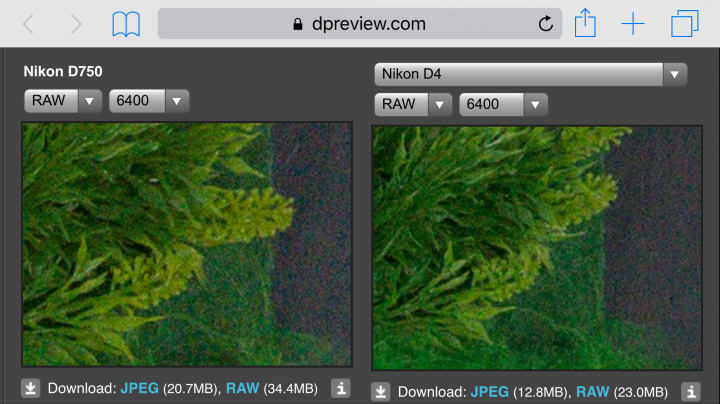Click the Nikon D4 sample image crop
Screen dimensions: 720x404
(537, 248)
